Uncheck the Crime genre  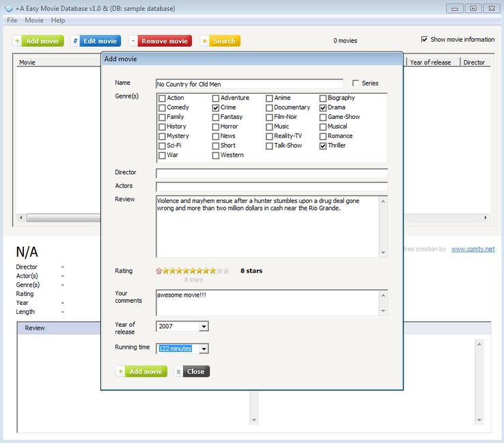[216, 108]
